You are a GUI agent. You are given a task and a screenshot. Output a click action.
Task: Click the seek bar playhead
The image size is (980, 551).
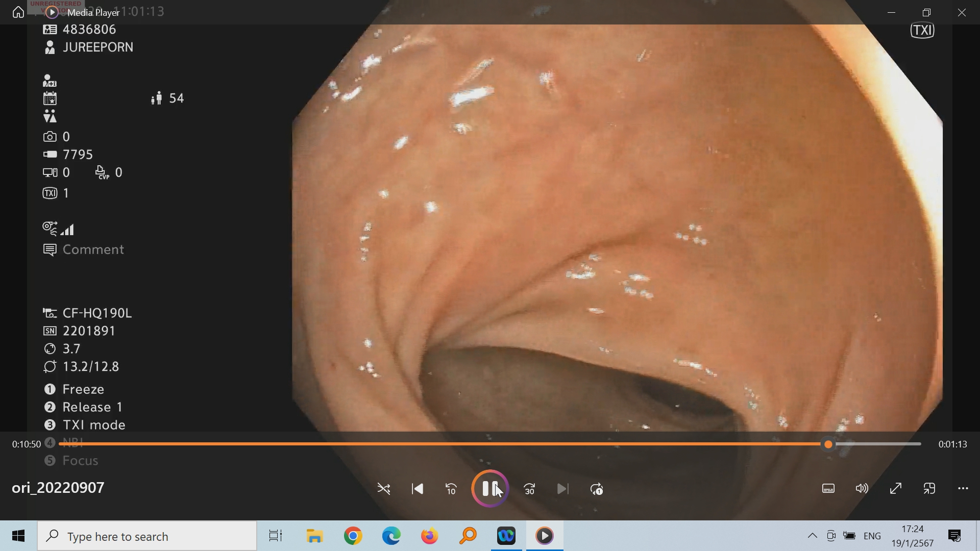tap(828, 444)
